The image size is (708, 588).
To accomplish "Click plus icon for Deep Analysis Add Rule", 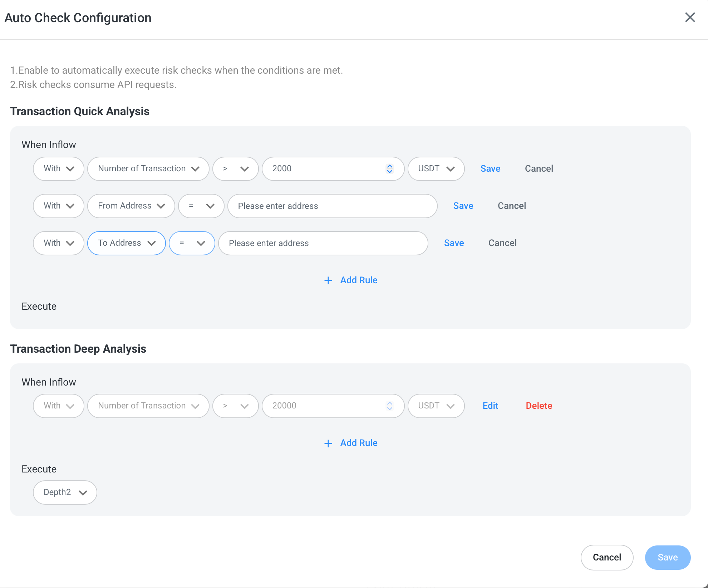I will pyautogui.click(x=328, y=444).
